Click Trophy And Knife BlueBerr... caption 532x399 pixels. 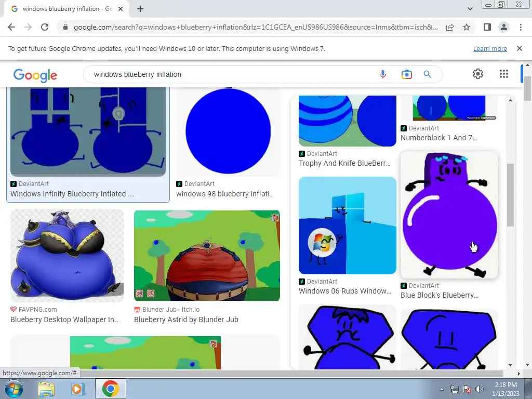tap(345, 163)
